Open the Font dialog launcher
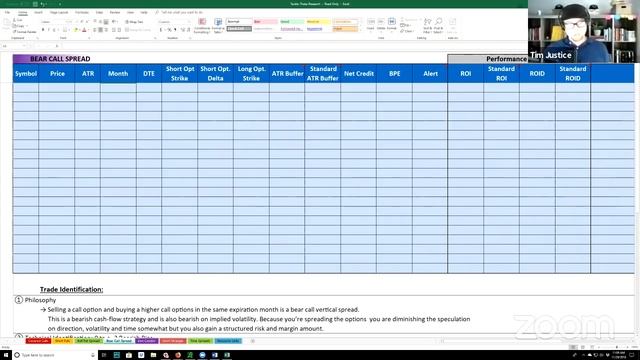640x360 pixels. pos(89,38)
